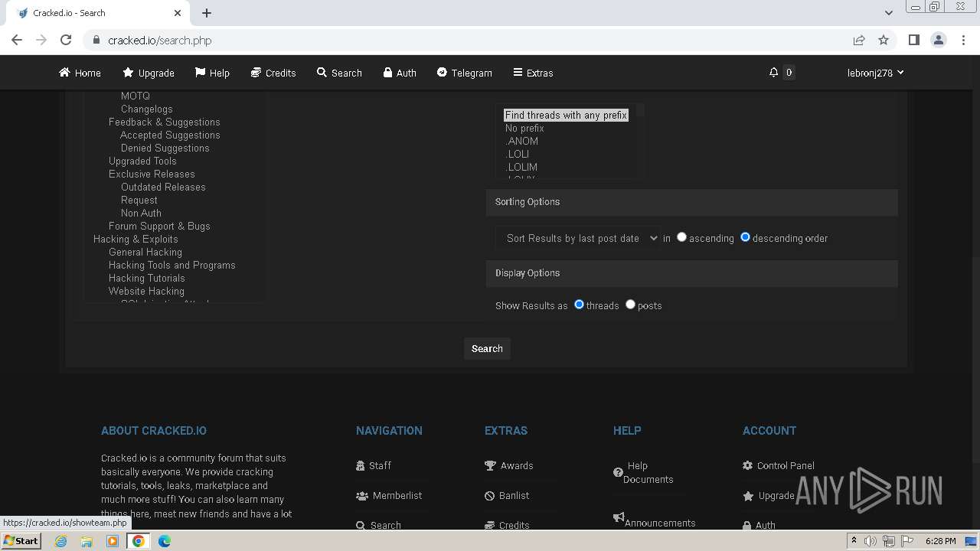The height and width of the screenshot is (551, 980).
Task: Click the Extras hamburger icon
Action: pyautogui.click(x=518, y=73)
